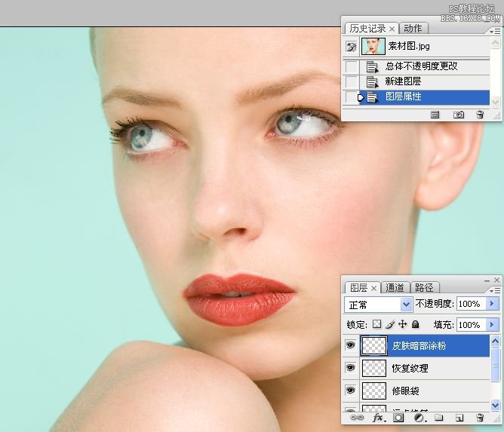504x432 pixels.
Task: Select the 总体不透明度更改 history state
Action: click(424, 67)
